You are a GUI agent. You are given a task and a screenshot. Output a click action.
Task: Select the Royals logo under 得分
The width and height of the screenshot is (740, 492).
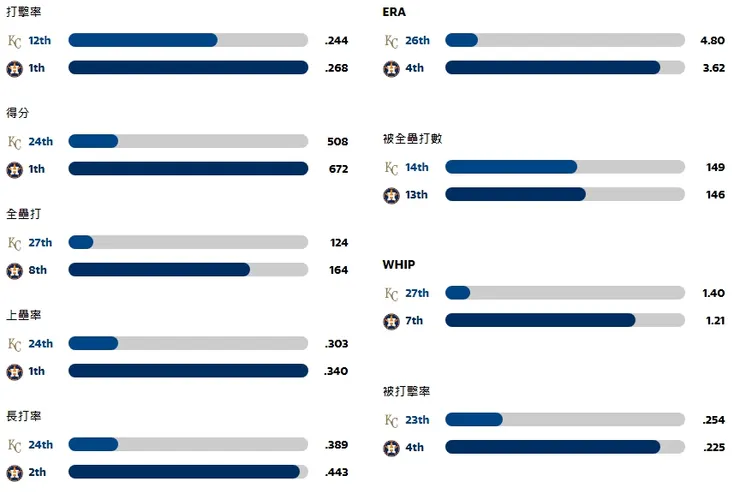point(14,142)
